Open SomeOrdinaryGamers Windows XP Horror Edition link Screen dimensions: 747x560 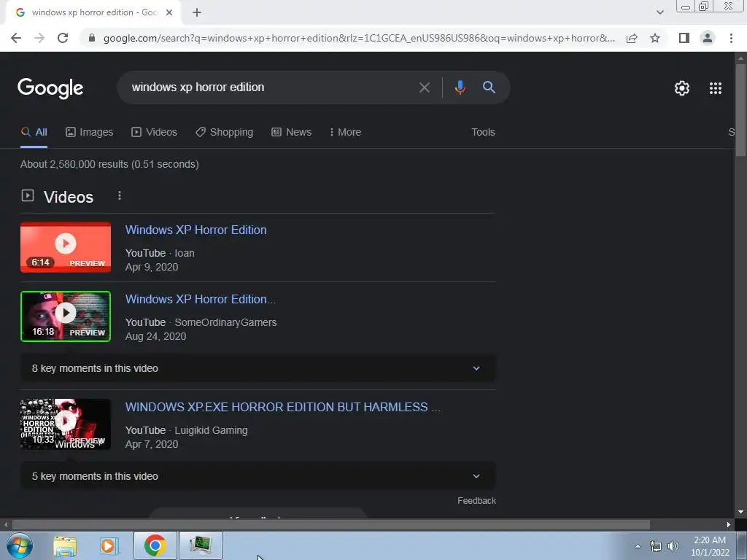[x=201, y=299]
